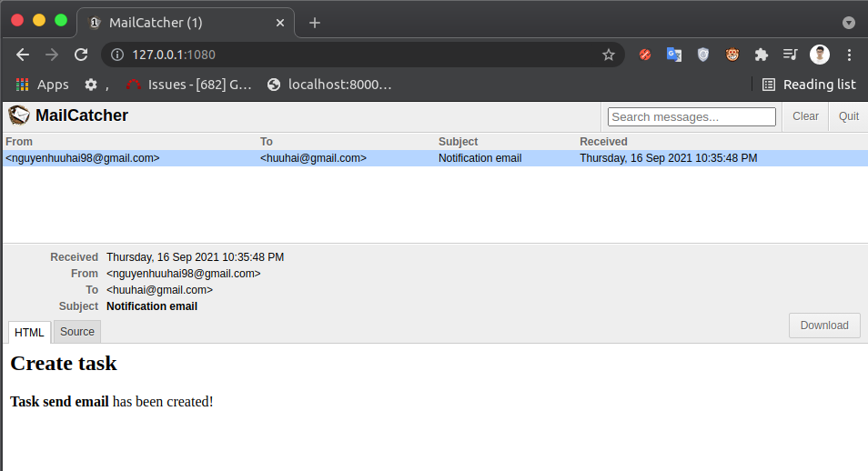The image size is (868, 471).
Task: Open the Google Translate extension
Action: [x=673, y=55]
